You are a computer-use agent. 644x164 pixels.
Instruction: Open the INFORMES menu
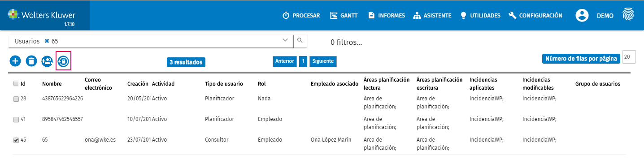tap(387, 15)
